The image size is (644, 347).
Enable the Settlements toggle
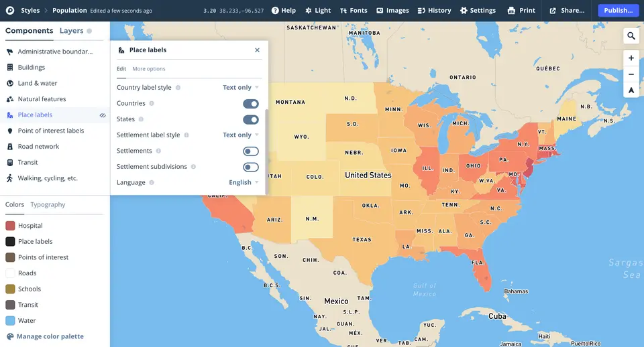click(x=251, y=151)
